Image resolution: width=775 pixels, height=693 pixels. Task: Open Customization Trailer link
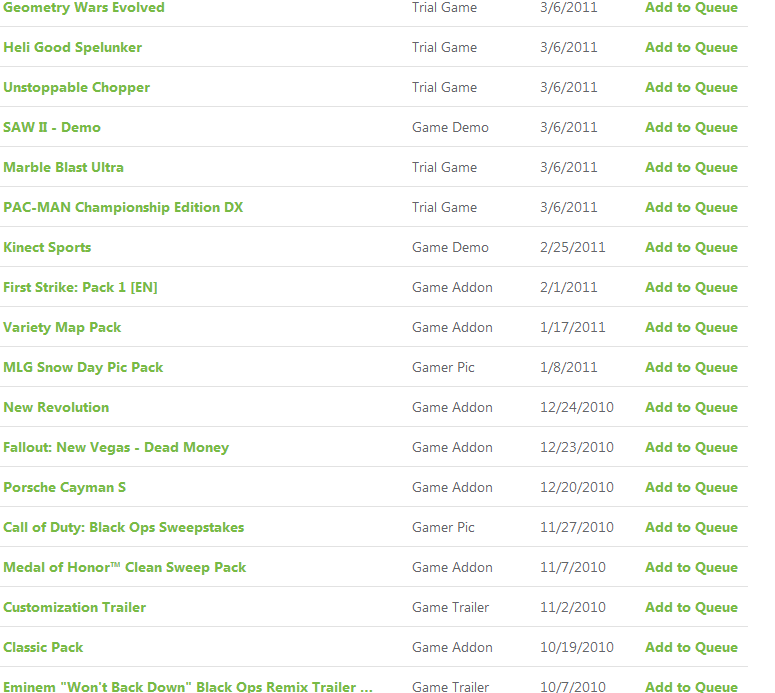point(75,607)
